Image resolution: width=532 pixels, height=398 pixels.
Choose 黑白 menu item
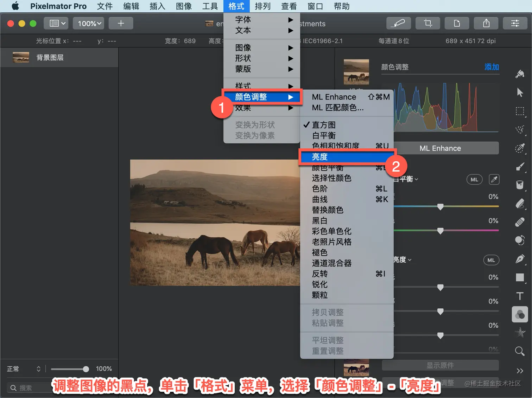tap(347, 221)
